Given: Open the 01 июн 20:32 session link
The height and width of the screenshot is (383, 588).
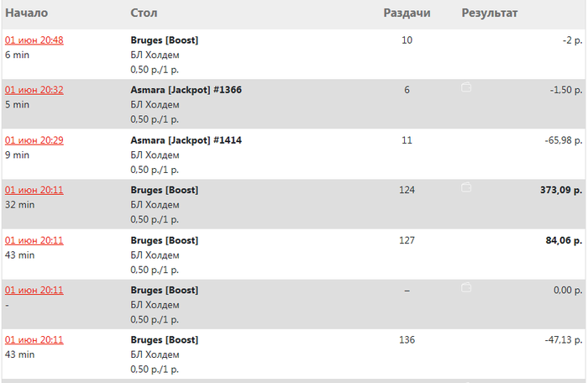Looking at the screenshot, I should pyautogui.click(x=34, y=90).
